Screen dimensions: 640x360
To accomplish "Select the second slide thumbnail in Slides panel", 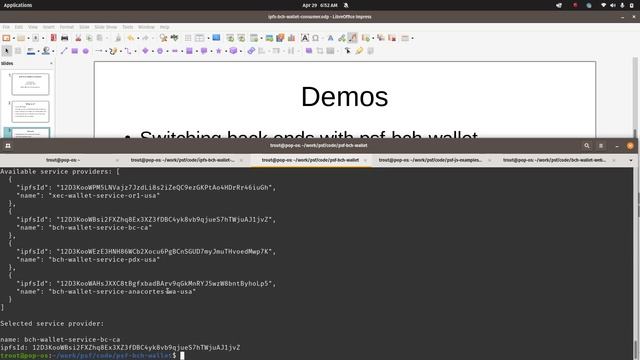I will pos(30,111).
